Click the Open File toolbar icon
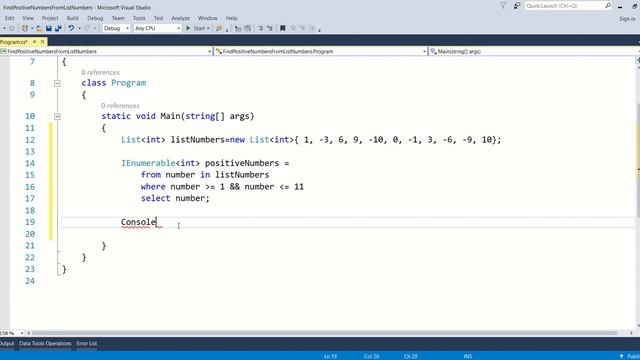This screenshot has height=360, width=640. pos(39,28)
